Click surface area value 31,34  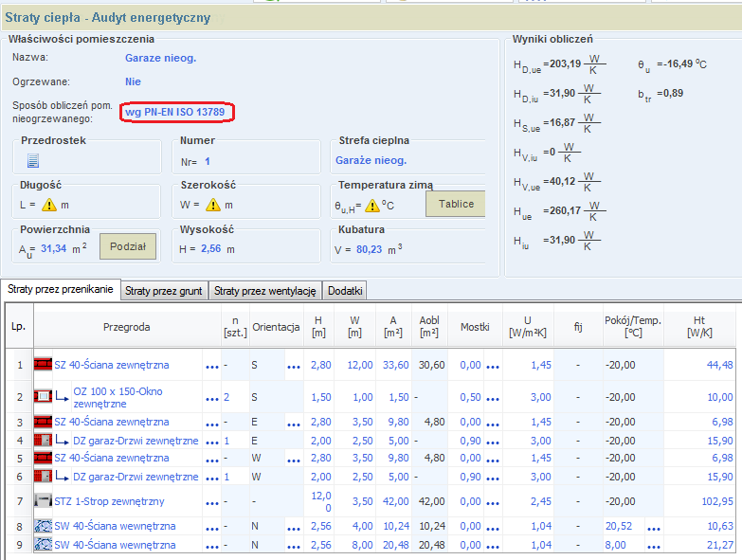(53, 248)
